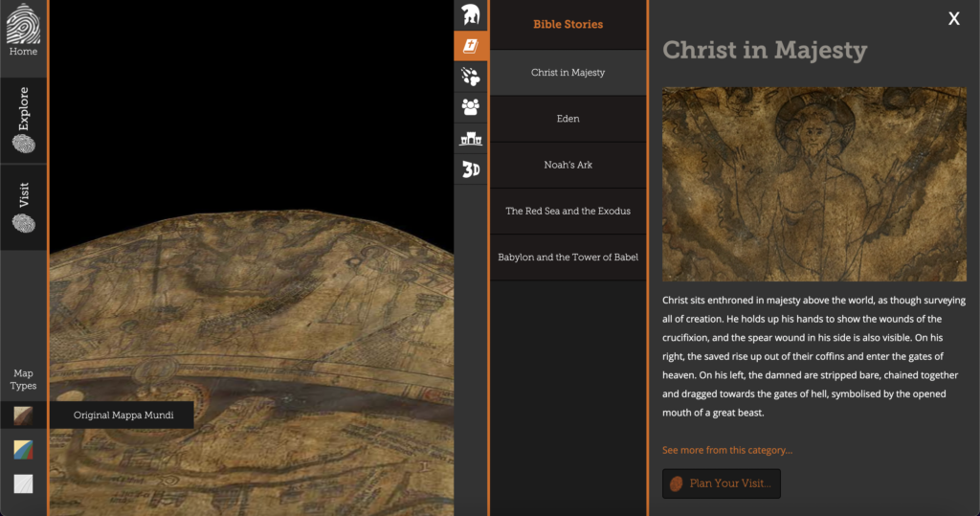Choose the white plain map type swatch

(x=23, y=483)
